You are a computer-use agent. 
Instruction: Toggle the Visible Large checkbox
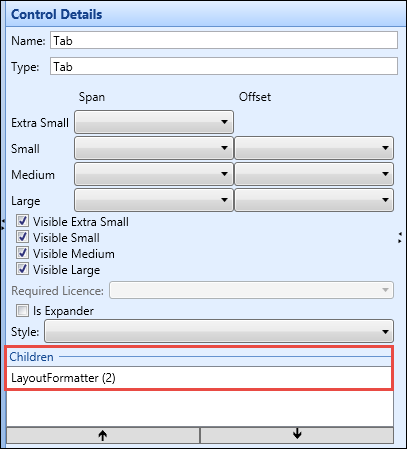tap(22, 269)
